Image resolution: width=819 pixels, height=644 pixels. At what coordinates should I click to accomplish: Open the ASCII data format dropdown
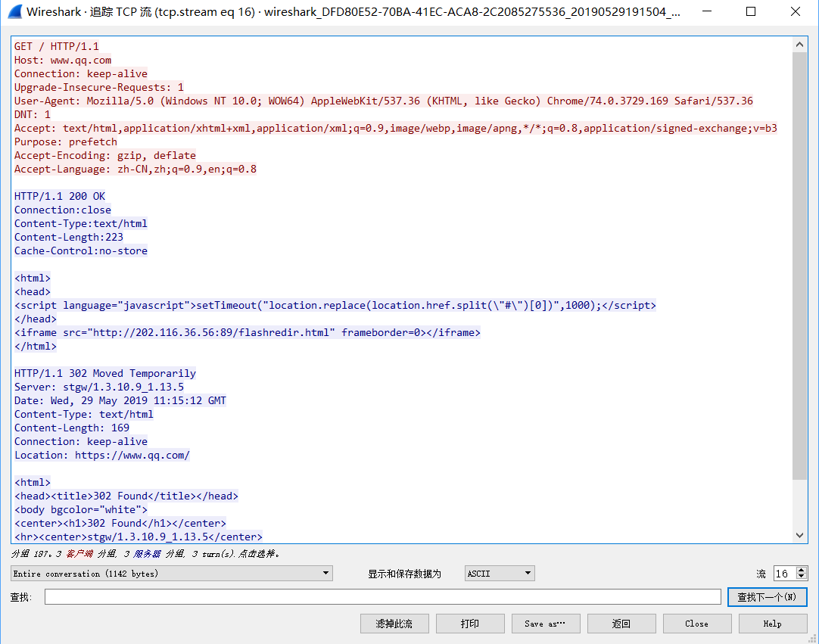coord(500,574)
